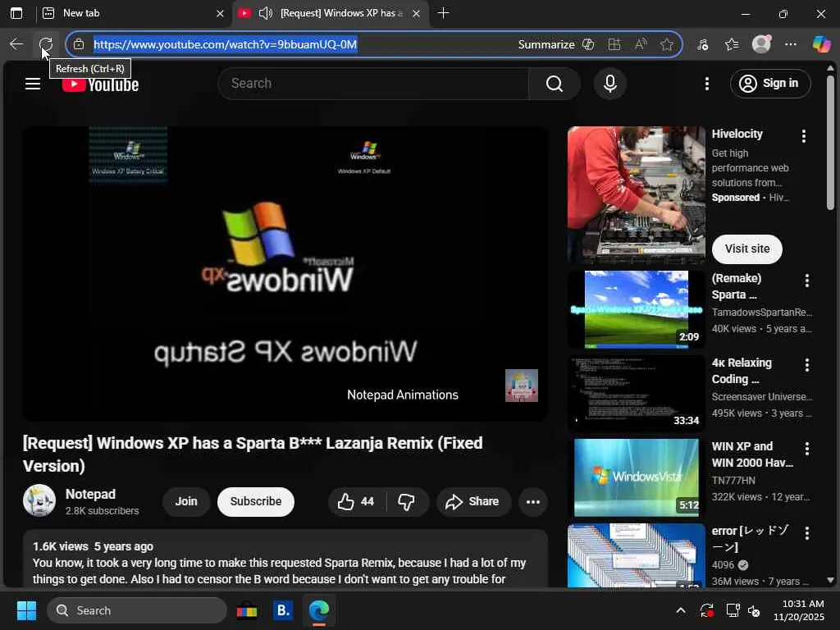This screenshot has height=630, width=840.
Task: Focus the YouTube Search field
Action: tap(373, 84)
